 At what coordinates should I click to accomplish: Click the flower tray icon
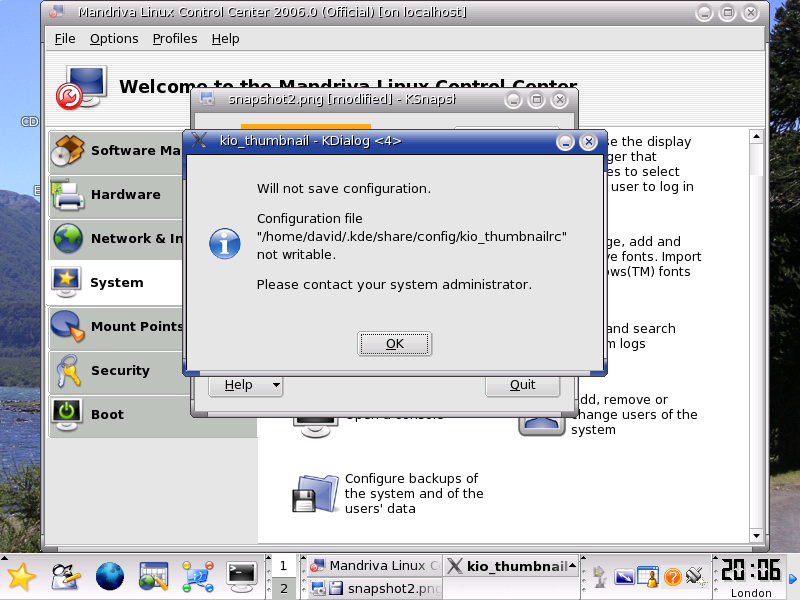[x=600, y=577]
